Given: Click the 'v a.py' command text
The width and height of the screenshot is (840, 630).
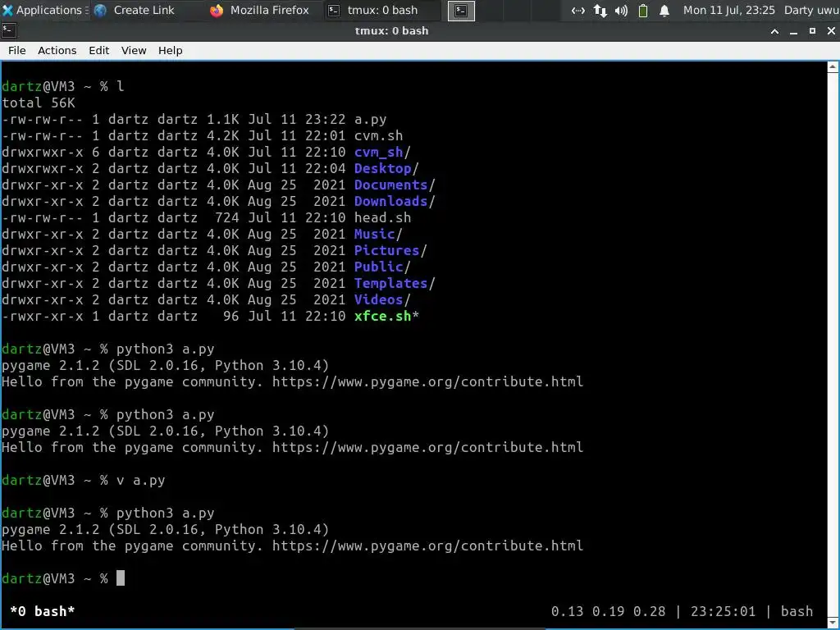Looking at the screenshot, I should click(x=141, y=481).
